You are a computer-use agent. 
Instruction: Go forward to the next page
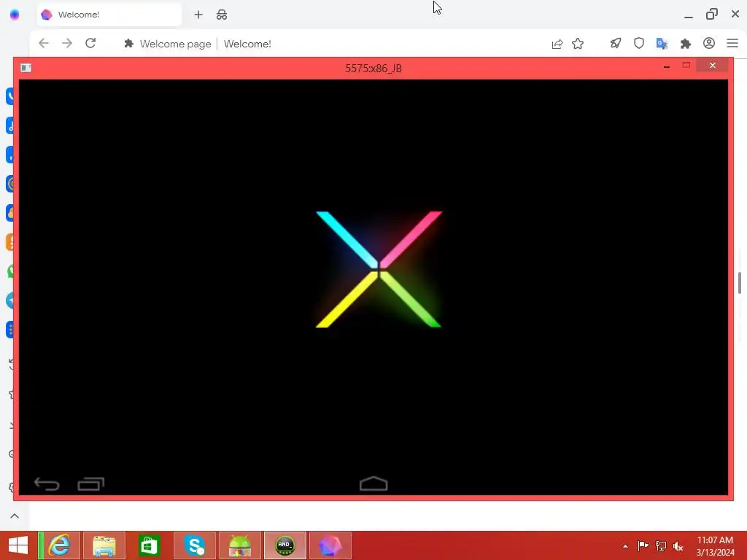click(x=67, y=43)
